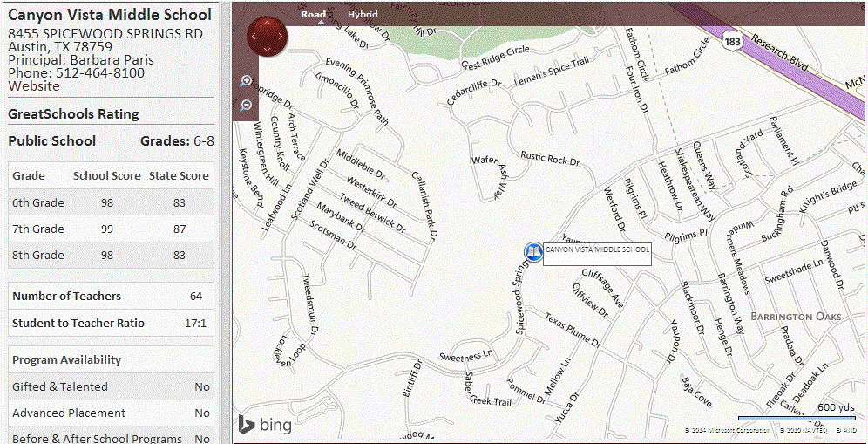Select the 6th Grade row label
The width and height of the screenshot is (868, 444).
pyautogui.click(x=38, y=202)
